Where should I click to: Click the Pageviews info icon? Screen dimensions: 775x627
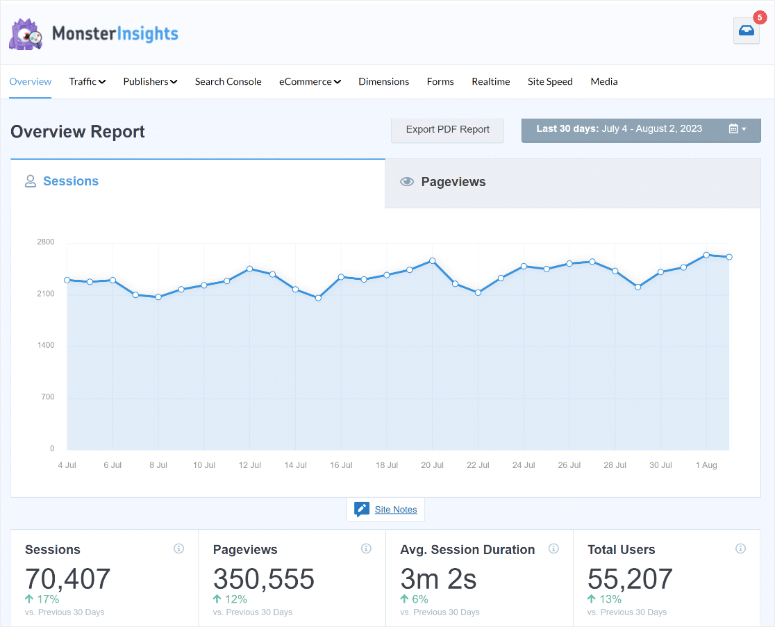click(366, 549)
